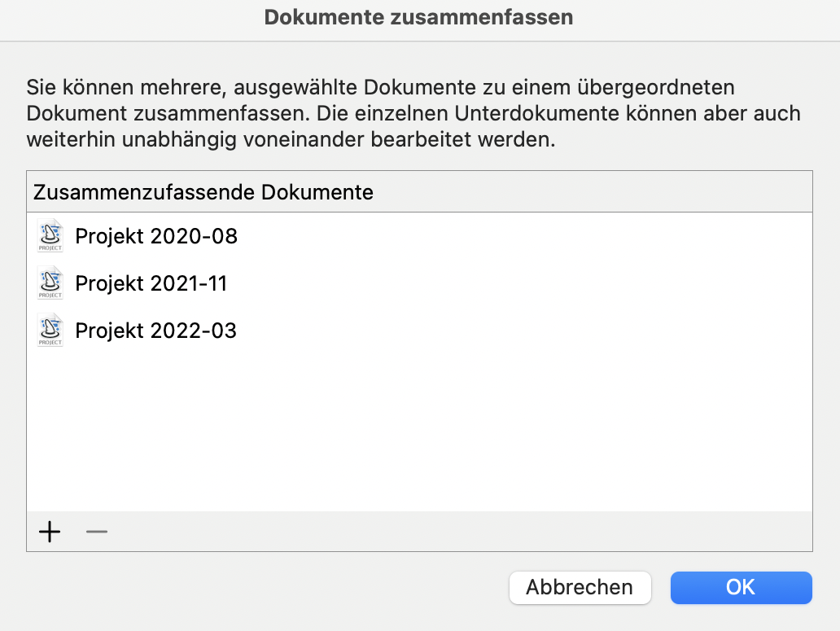Click the bottom project document thumbnail icon
840x631 pixels.
(50, 330)
